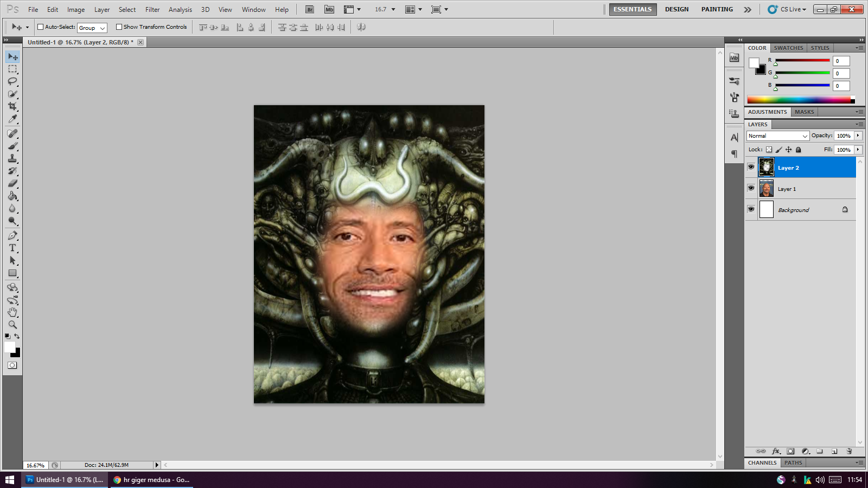This screenshot has height=488, width=868.
Task: Hide Layer 1 visibility
Action: click(751, 188)
